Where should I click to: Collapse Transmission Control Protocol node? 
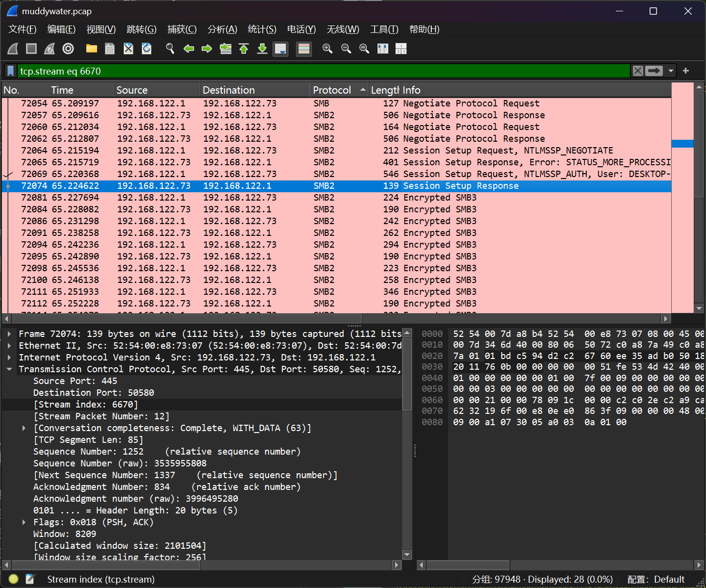(9, 369)
